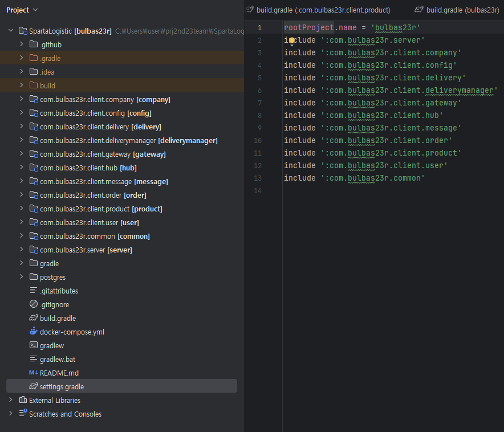Screen dimensions: 504x432
Task: Click rootProject.name on editor line 1
Action: tap(320, 27)
